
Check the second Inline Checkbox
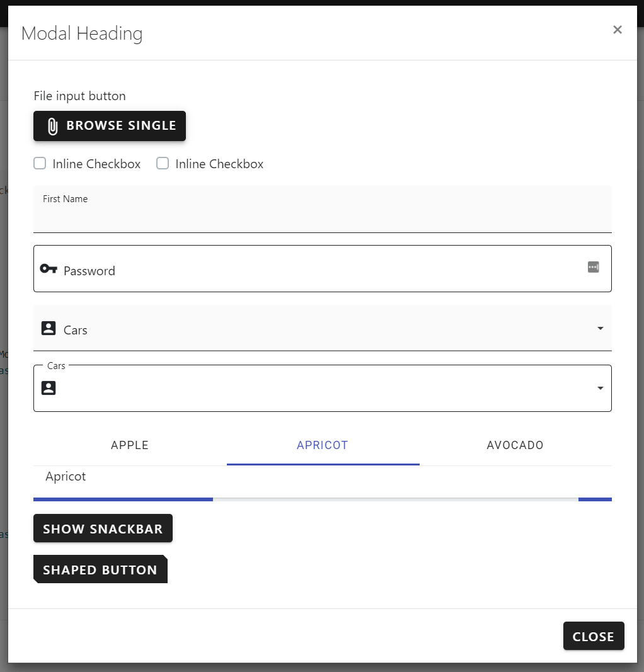click(163, 163)
